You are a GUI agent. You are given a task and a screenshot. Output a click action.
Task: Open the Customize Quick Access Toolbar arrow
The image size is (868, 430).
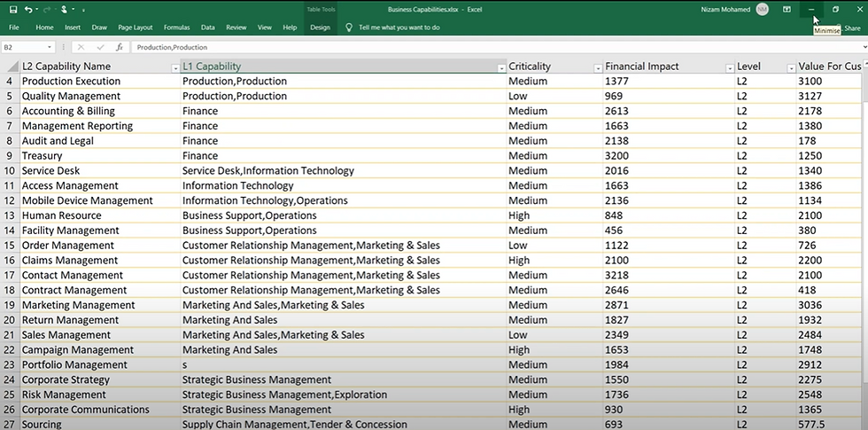click(83, 10)
